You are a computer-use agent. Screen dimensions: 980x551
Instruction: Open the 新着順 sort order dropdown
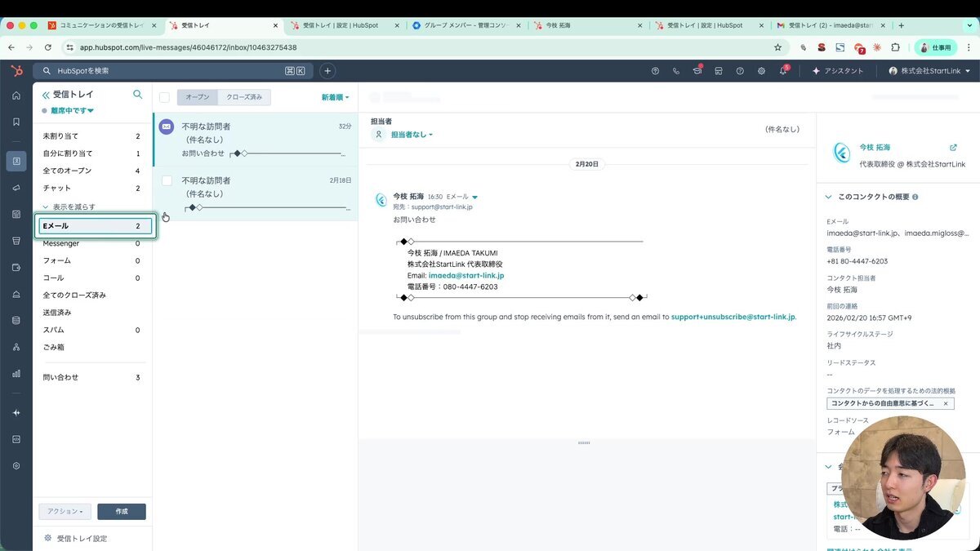pos(335,97)
